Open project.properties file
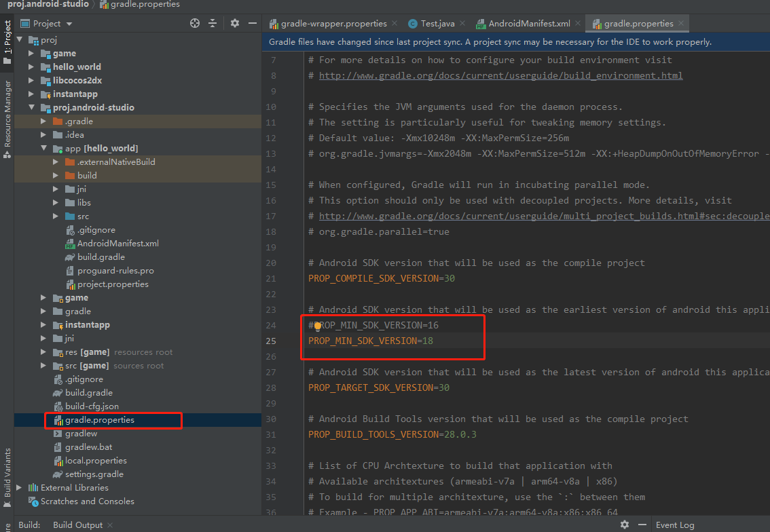Viewport: 770px width, 532px height. point(113,284)
